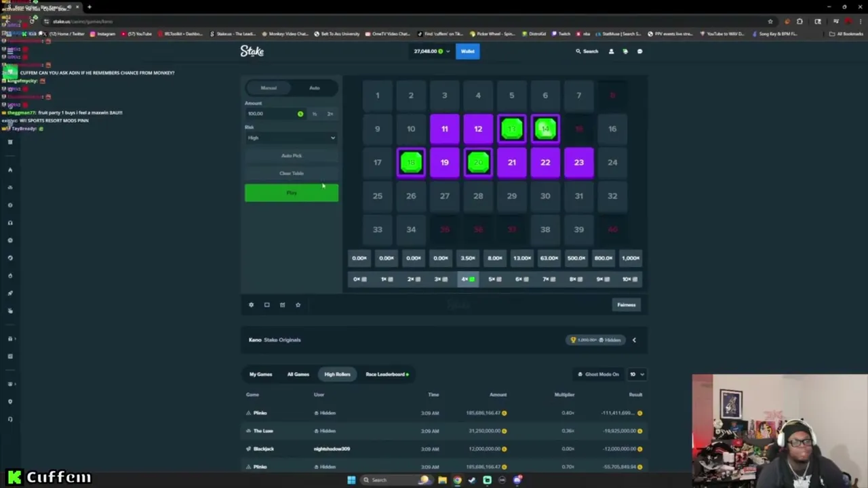Click the Stake logo
This screenshot has height=488, width=868.
pos(252,51)
